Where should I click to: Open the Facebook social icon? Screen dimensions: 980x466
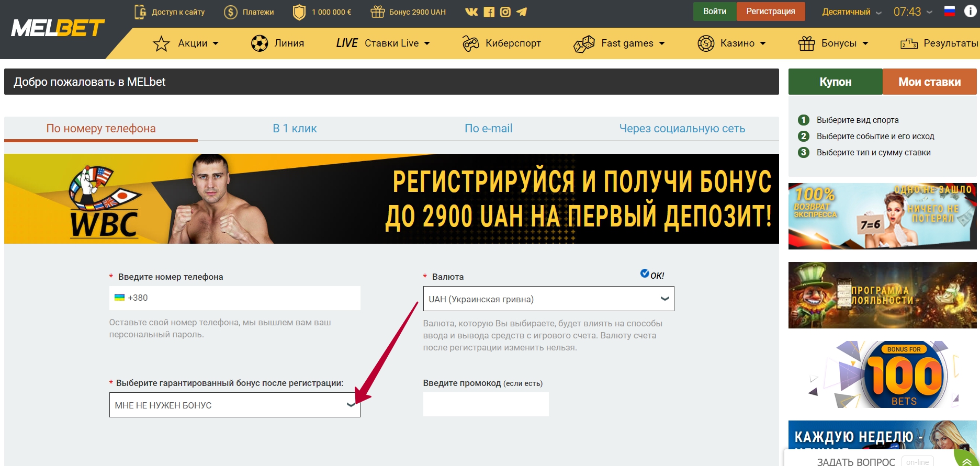point(489,12)
